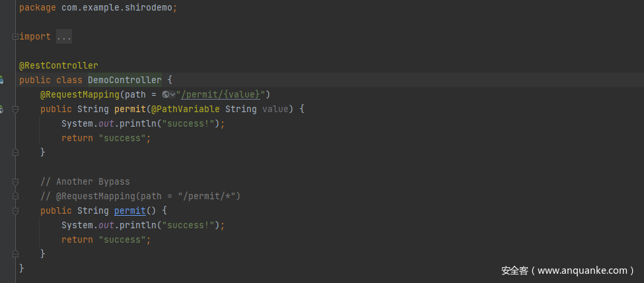Collapse the "public String permit()" method fold marker
This screenshot has width=644, height=283.
click(15, 211)
